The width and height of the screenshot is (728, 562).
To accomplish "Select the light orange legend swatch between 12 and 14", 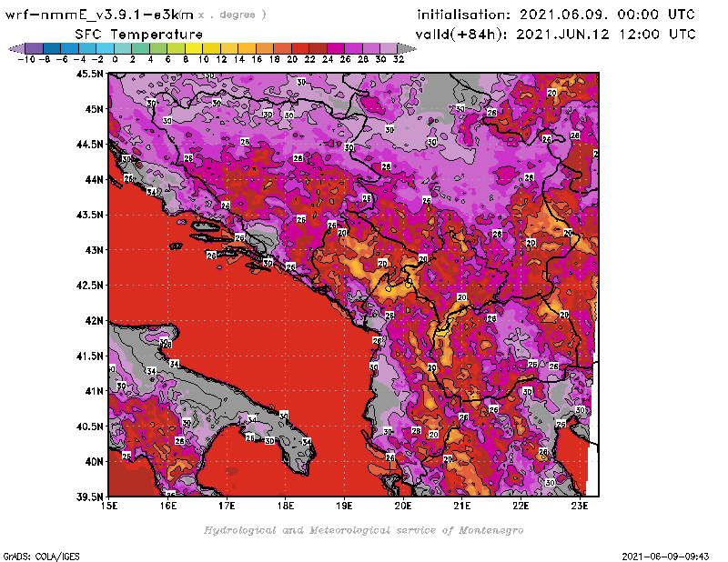I will (x=229, y=48).
